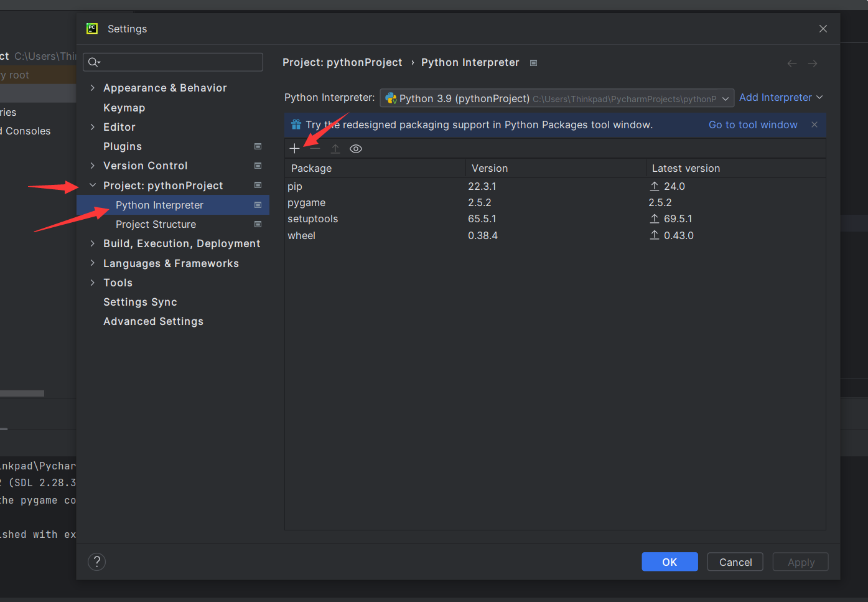This screenshot has height=602, width=868.
Task: Click the project-level icon on Python Interpreter row
Action: point(258,205)
